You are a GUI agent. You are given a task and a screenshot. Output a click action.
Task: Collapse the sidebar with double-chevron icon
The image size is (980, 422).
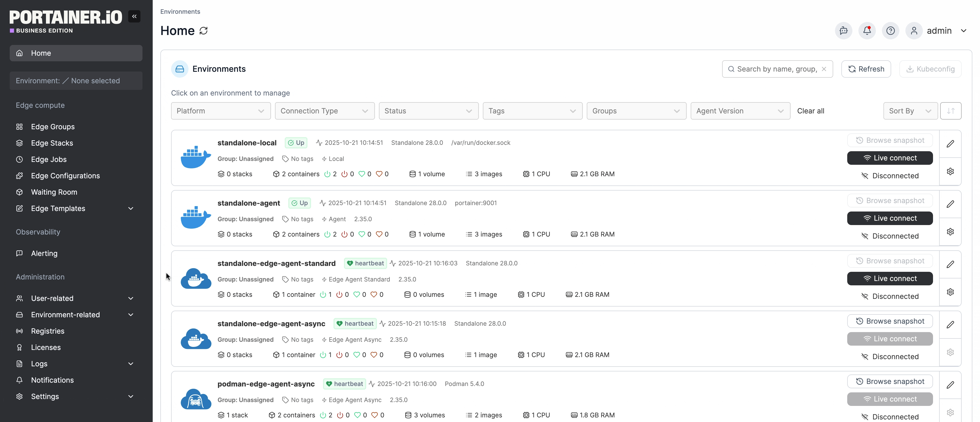[x=134, y=16]
